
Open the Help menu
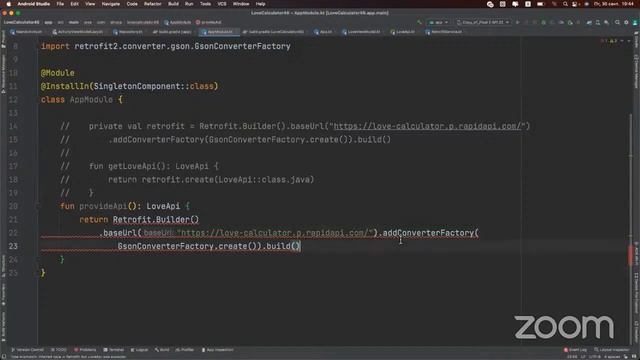click(x=260, y=4)
